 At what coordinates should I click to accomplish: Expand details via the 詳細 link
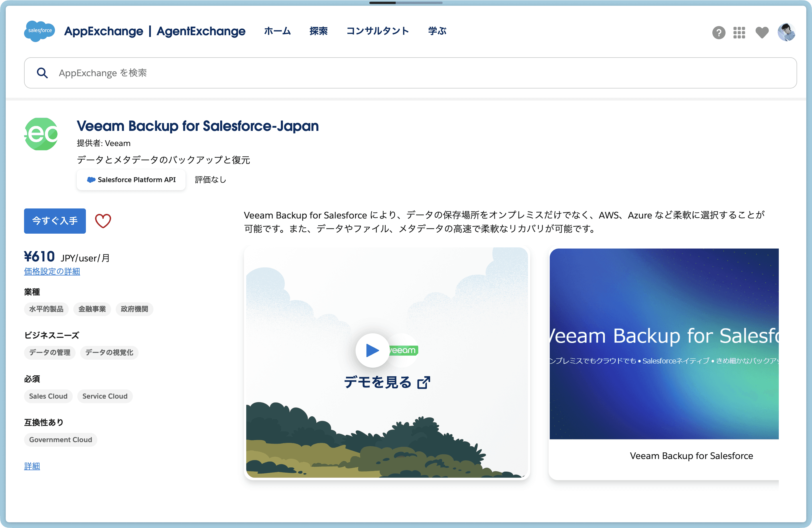[x=32, y=466]
